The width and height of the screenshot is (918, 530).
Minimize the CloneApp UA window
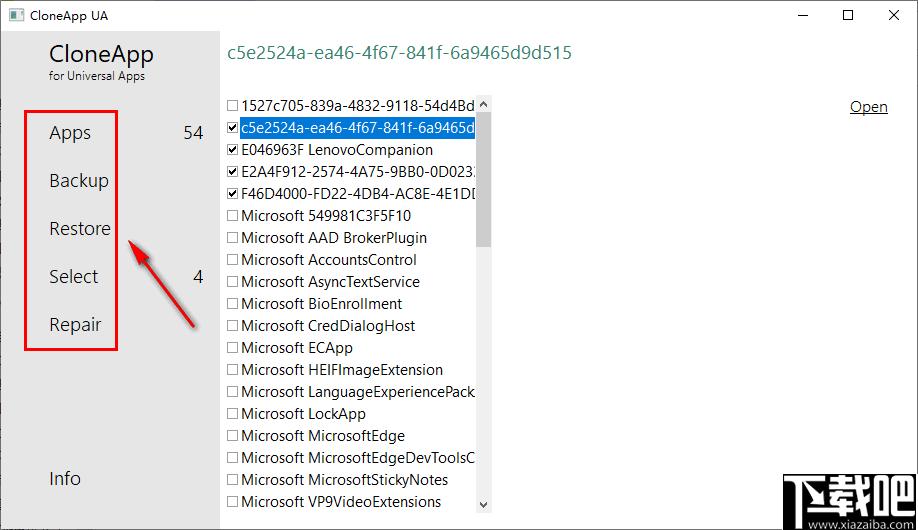tap(803, 15)
